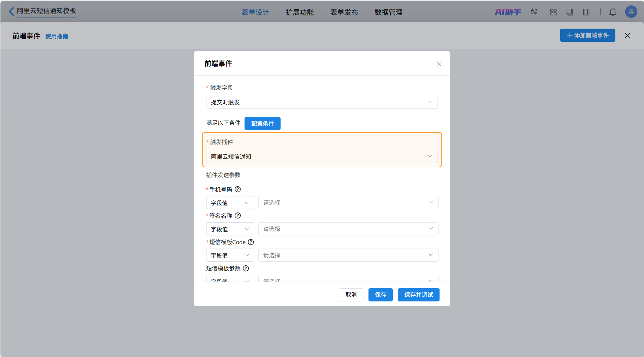Launch the AI助手 assistant

508,12
